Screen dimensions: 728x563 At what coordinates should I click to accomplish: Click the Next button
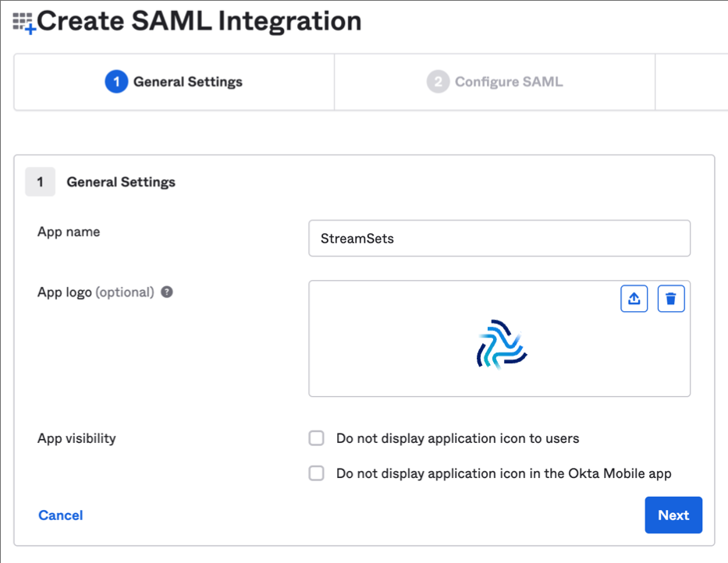pyautogui.click(x=673, y=515)
